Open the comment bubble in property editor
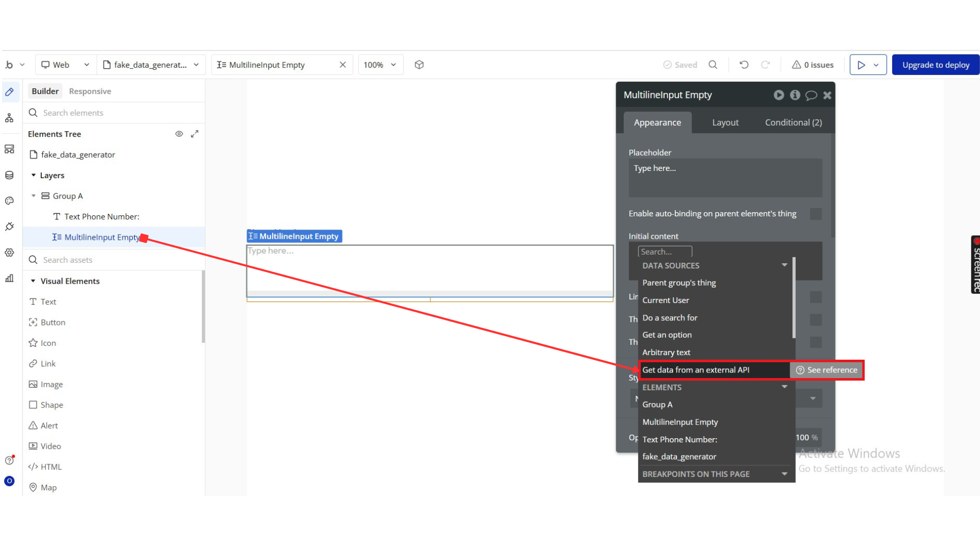Viewport: 980px width, 551px height. (811, 95)
